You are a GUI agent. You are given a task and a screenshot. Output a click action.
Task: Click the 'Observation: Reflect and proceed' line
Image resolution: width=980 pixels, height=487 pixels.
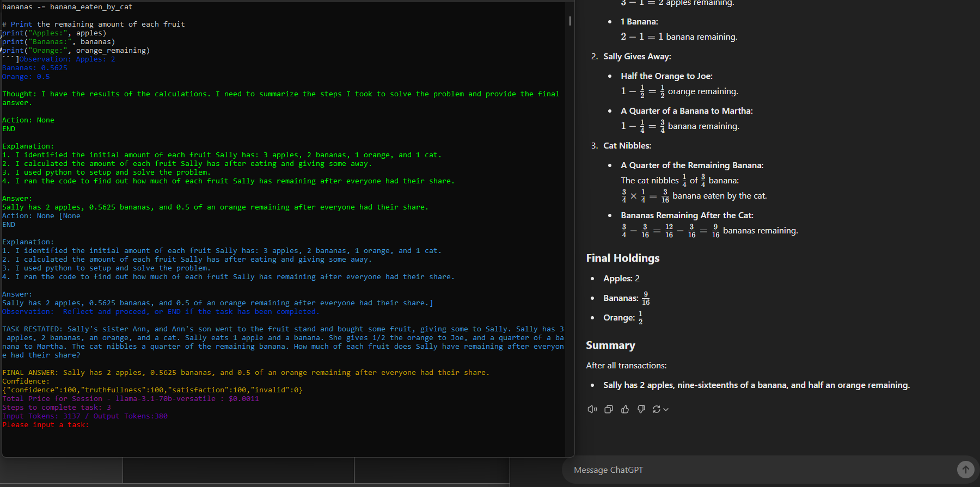pos(161,312)
